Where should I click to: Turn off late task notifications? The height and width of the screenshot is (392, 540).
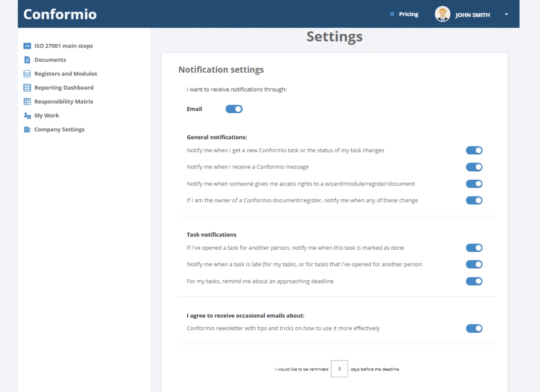click(x=474, y=264)
